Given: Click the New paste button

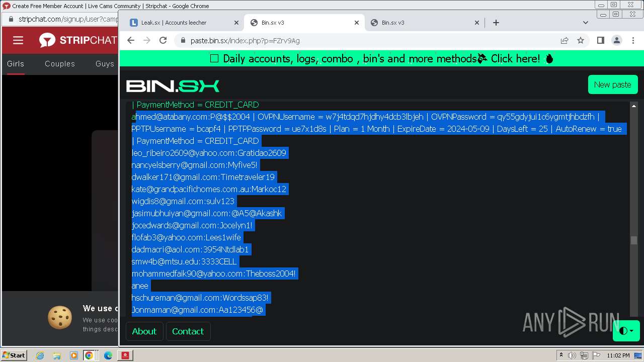Looking at the screenshot, I should pos(612,84).
